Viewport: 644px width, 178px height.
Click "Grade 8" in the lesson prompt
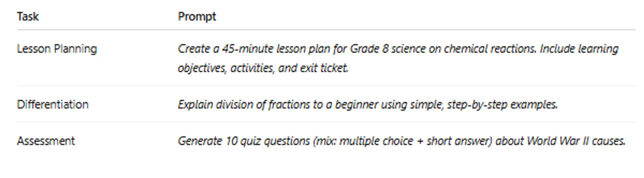369,49
